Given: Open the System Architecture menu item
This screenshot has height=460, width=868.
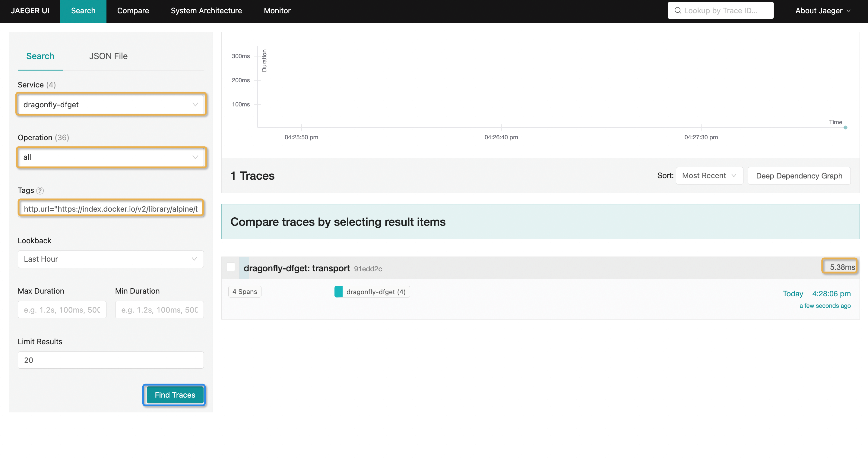Looking at the screenshot, I should 205,10.
